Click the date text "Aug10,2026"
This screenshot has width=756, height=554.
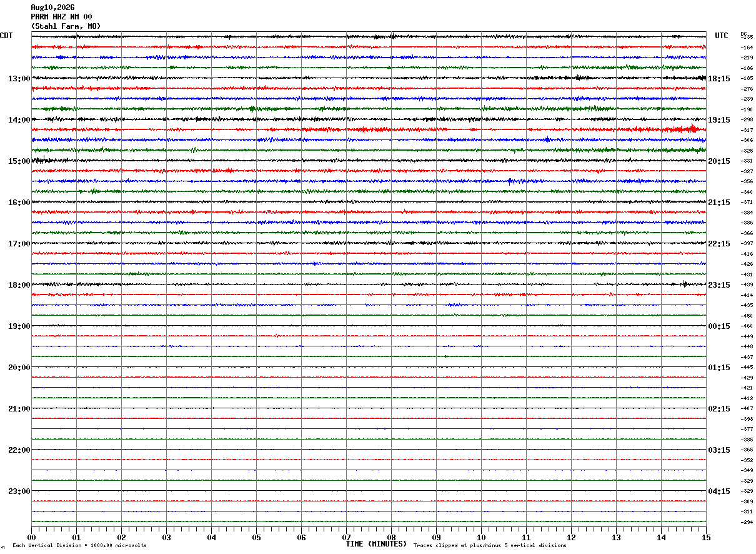(52, 8)
